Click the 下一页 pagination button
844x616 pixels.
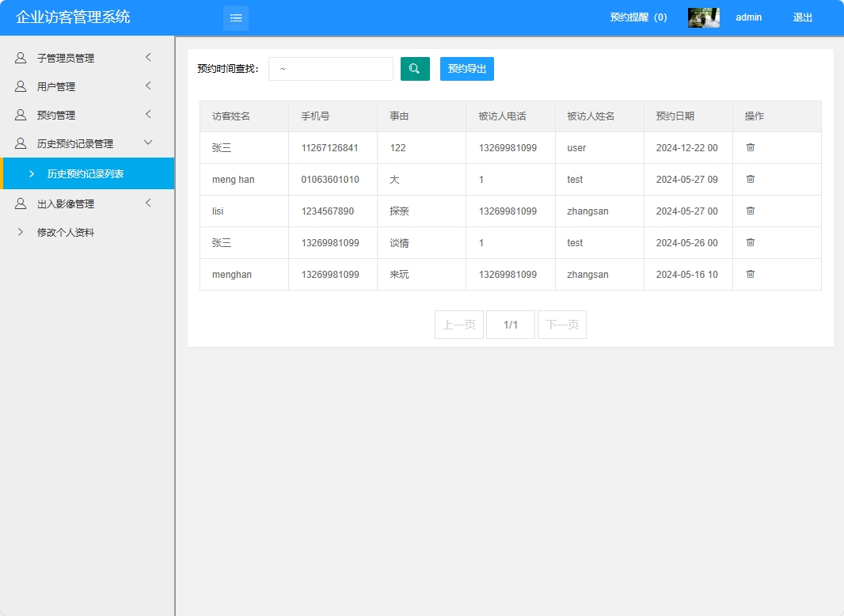562,324
